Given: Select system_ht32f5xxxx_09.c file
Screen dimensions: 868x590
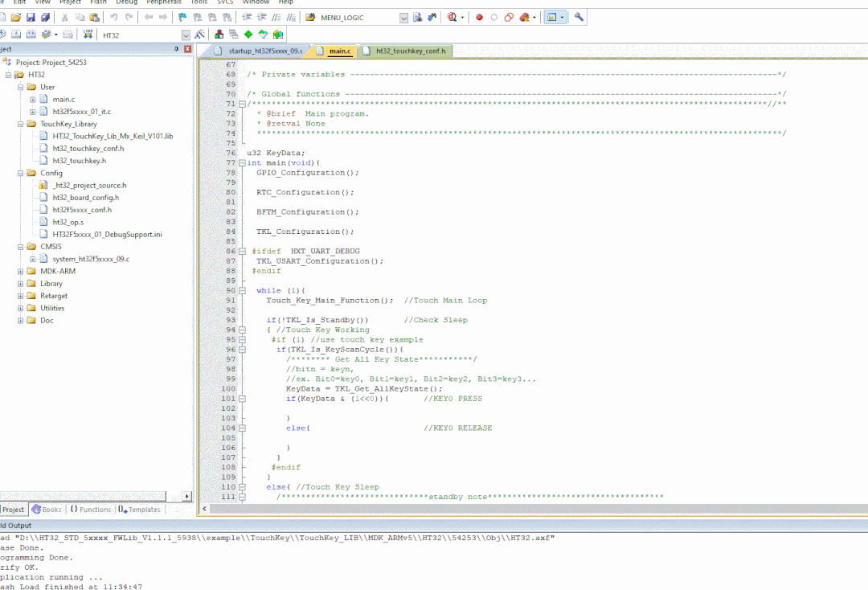Looking at the screenshot, I should (91, 259).
